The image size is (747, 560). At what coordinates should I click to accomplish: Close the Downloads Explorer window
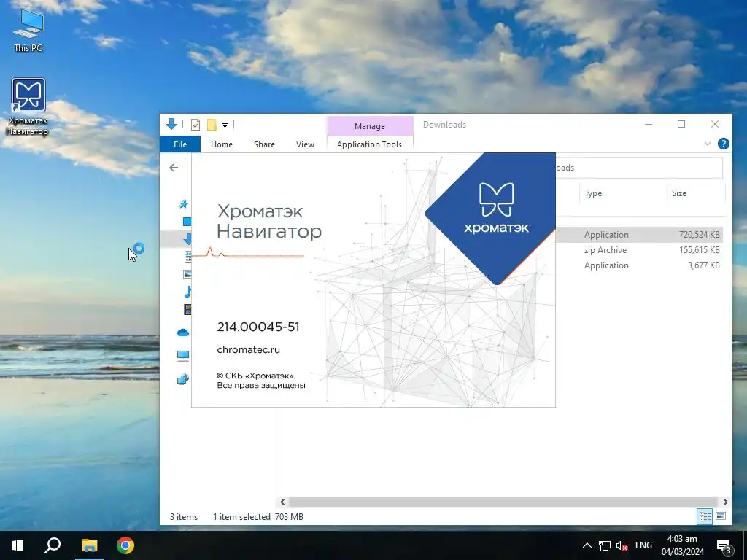715,124
